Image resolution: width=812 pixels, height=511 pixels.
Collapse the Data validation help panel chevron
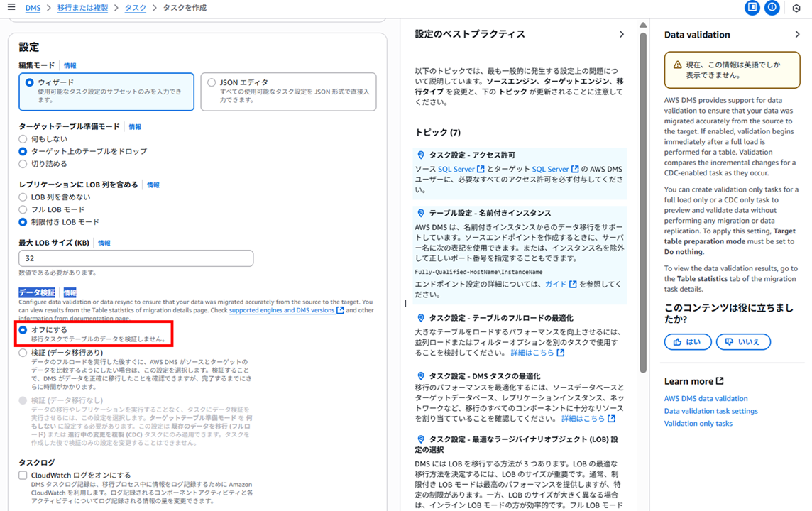[797, 34]
